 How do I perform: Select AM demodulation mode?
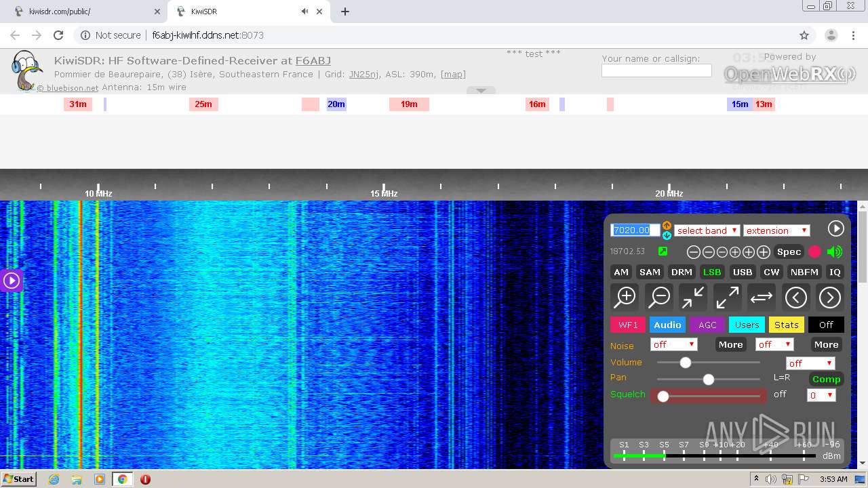(621, 272)
